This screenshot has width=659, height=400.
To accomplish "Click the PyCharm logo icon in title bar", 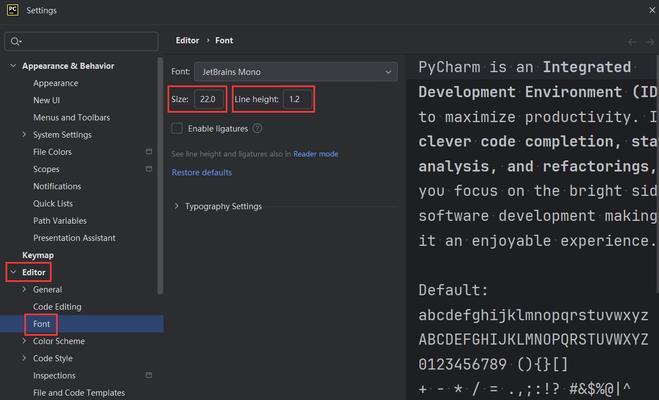I will [x=13, y=10].
